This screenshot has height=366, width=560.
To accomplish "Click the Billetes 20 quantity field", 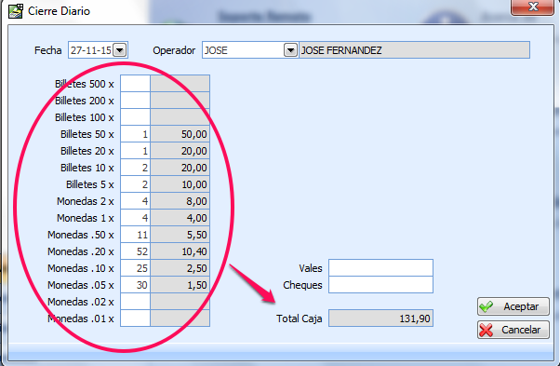I will click(135, 151).
